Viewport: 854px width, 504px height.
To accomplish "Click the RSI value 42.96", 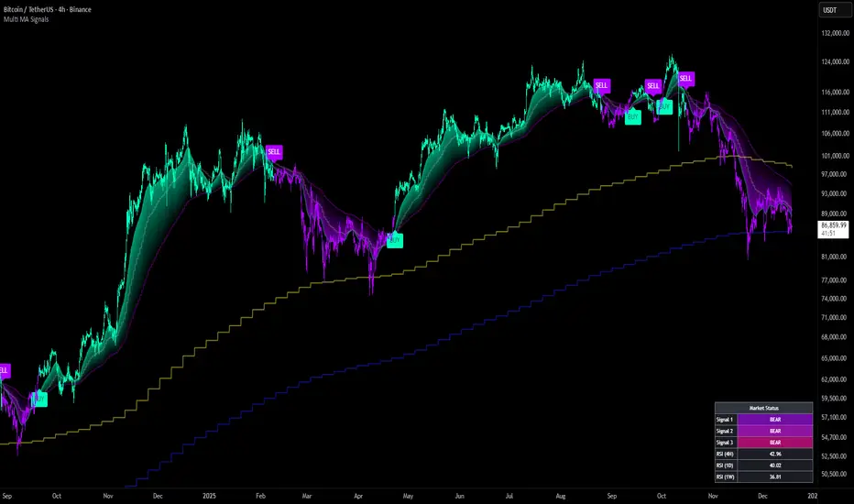I will pos(775,454).
